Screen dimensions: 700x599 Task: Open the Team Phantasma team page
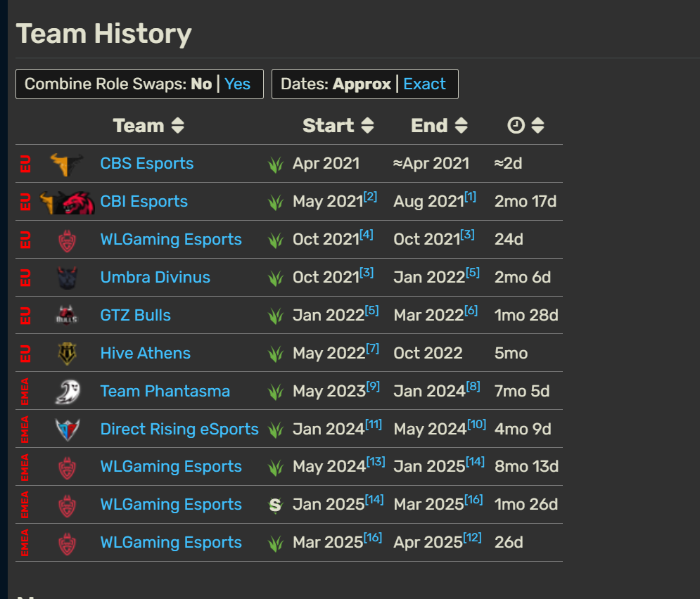(x=165, y=391)
